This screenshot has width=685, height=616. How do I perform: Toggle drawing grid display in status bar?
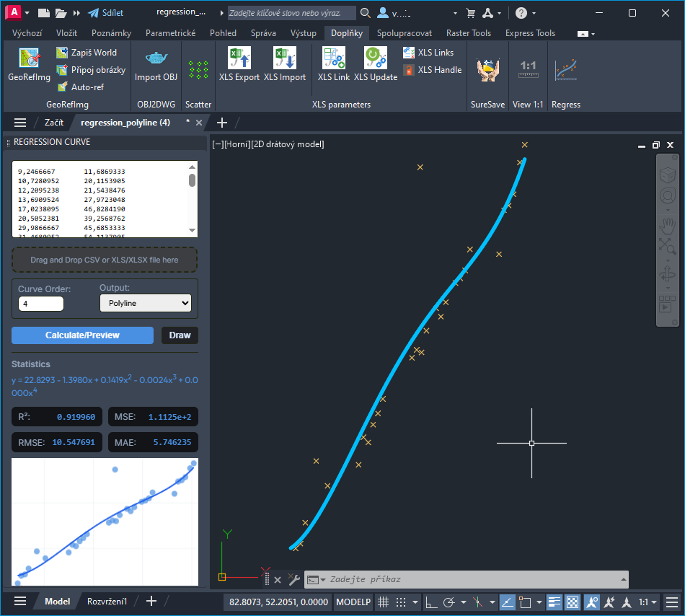pos(384,602)
